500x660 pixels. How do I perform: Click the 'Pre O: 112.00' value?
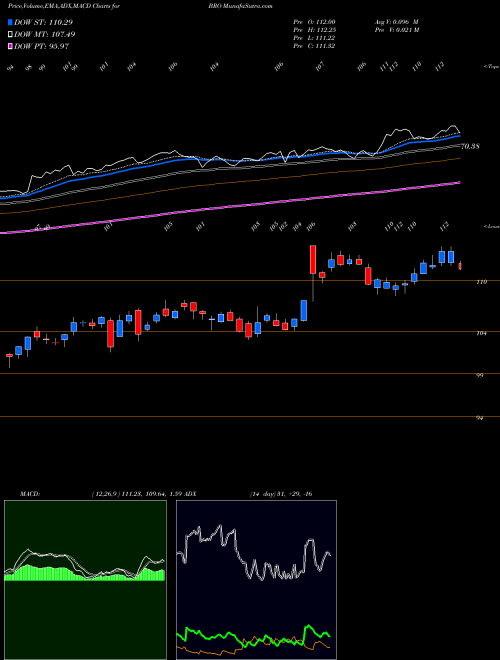coord(314,22)
